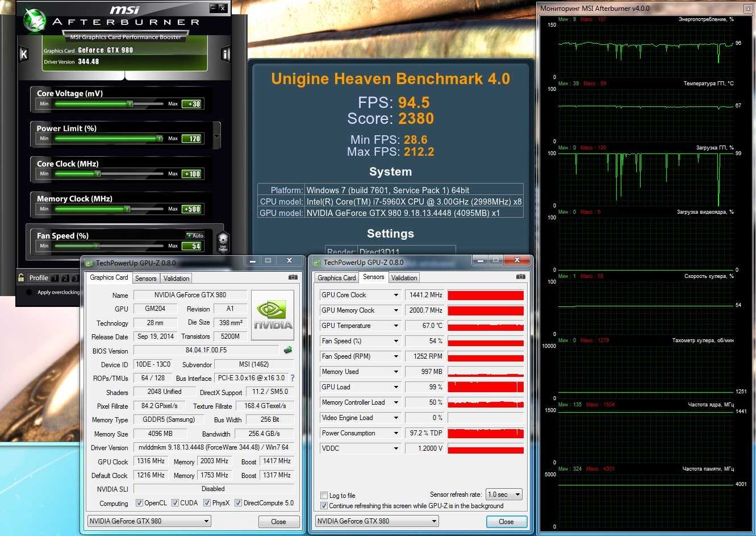Click left GPU-Z title bar icon

pos(89,263)
